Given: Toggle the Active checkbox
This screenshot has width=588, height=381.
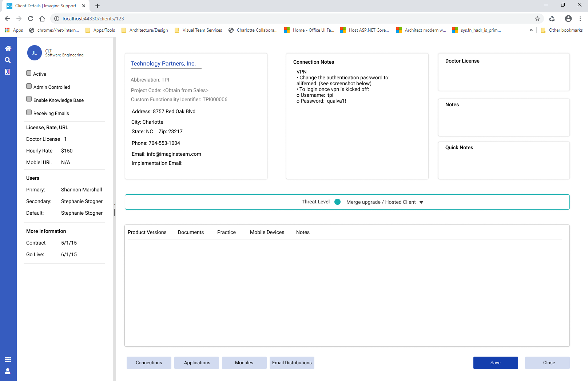Looking at the screenshot, I should pos(29,73).
